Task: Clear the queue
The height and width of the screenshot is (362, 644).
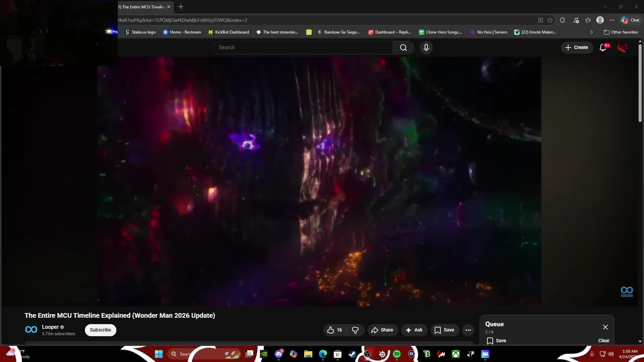Action: [x=604, y=340]
